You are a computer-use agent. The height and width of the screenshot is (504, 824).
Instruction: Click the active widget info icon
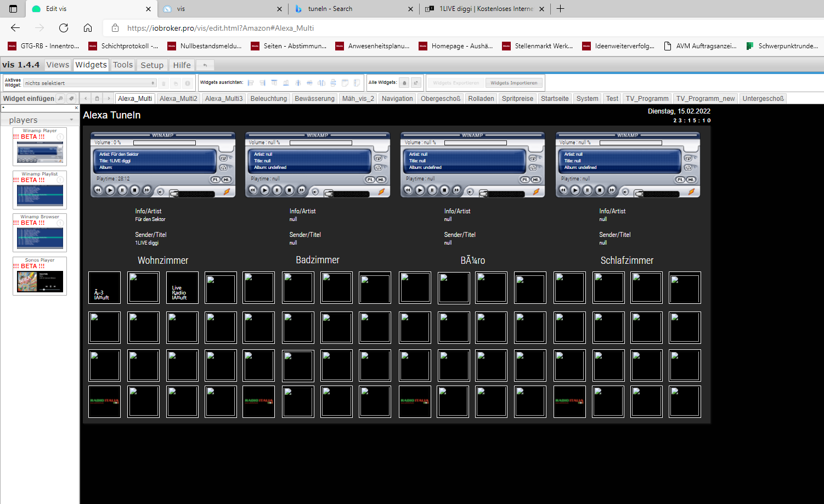(x=188, y=83)
